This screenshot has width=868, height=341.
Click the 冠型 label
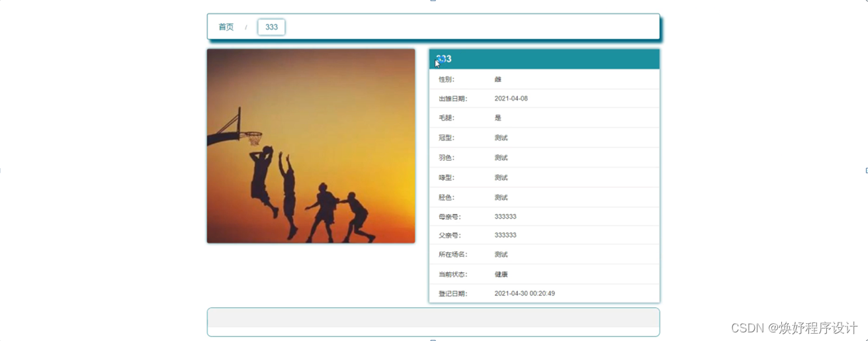(447, 138)
